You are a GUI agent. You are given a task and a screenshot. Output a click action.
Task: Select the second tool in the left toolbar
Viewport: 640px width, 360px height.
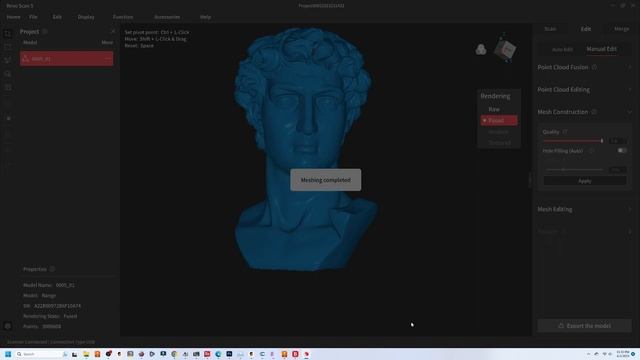pyautogui.click(x=7, y=47)
